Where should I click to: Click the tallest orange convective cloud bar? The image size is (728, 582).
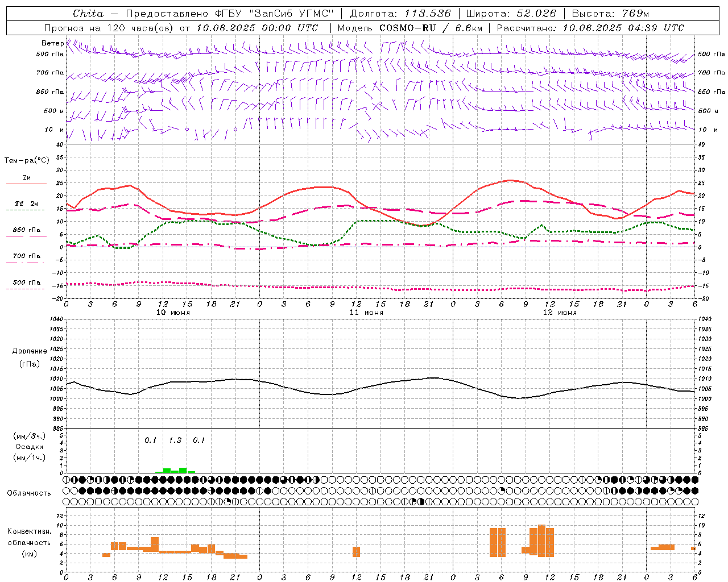tap(541, 541)
